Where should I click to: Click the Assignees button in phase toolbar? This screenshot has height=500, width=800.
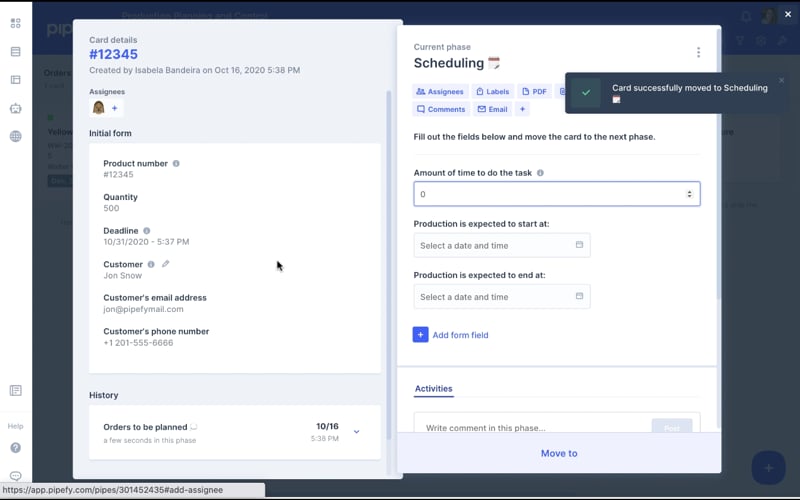(440, 91)
